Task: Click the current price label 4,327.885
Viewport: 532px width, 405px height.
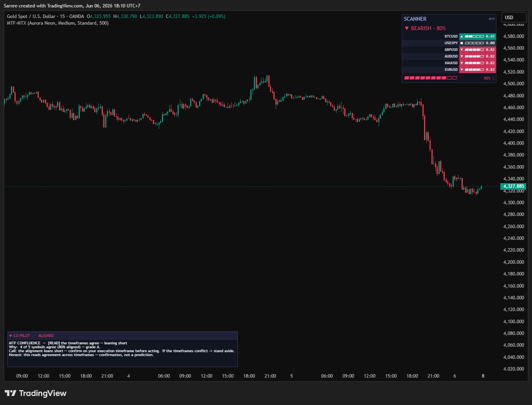Action: 513,186
